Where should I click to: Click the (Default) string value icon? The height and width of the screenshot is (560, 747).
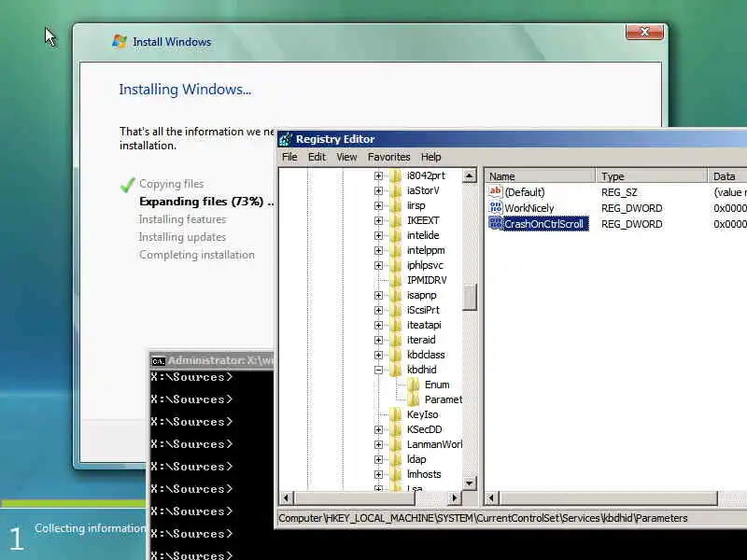496,191
